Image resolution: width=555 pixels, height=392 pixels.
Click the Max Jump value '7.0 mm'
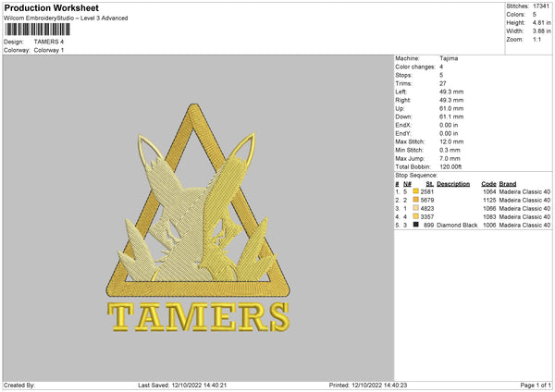(450, 159)
